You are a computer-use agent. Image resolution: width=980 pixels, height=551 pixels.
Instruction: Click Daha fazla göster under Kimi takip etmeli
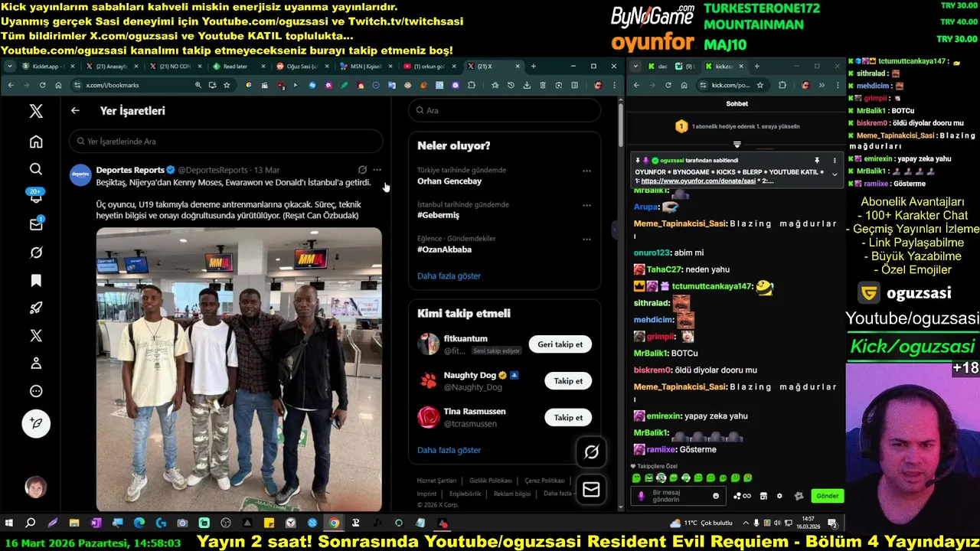[x=449, y=451]
